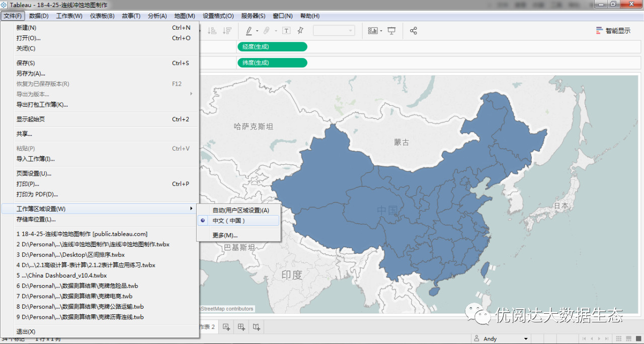
Task: Open the view Fit size dropdown
Action: point(349,31)
